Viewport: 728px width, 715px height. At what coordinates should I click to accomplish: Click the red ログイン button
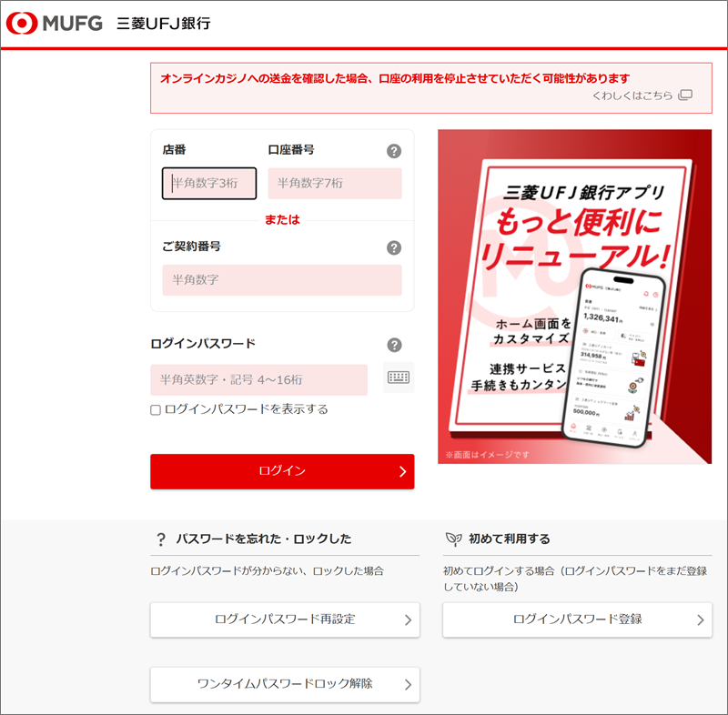tap(282, 471)
